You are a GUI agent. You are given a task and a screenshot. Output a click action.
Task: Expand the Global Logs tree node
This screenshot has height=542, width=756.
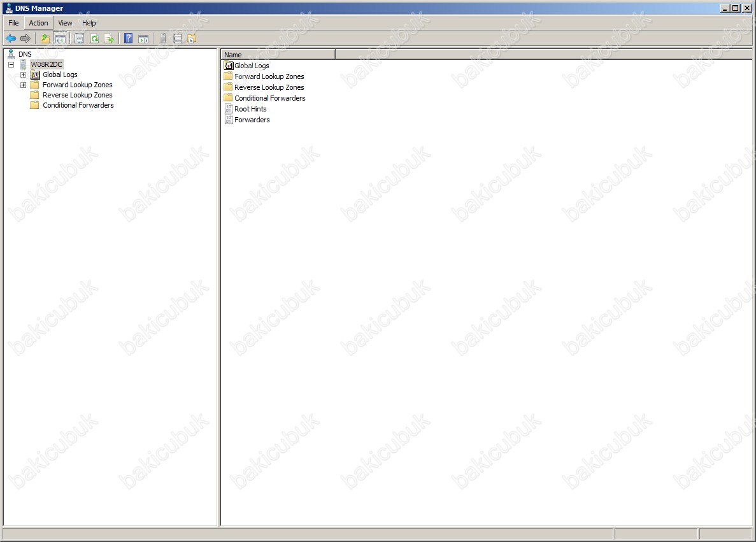[23, 75]
